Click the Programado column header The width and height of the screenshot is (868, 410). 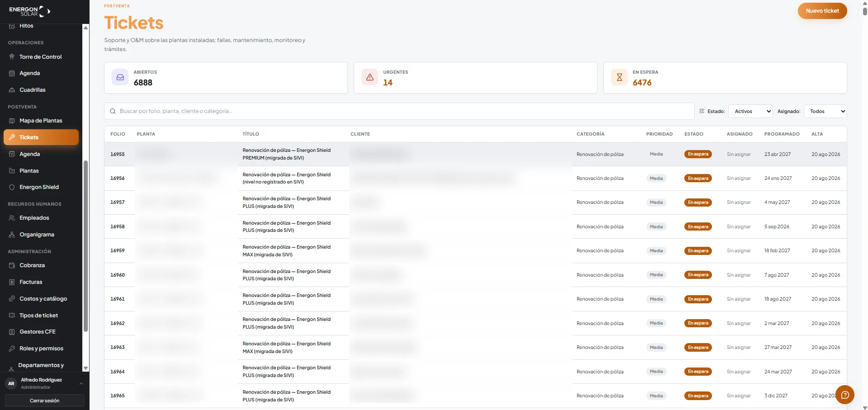pos(782,134)
